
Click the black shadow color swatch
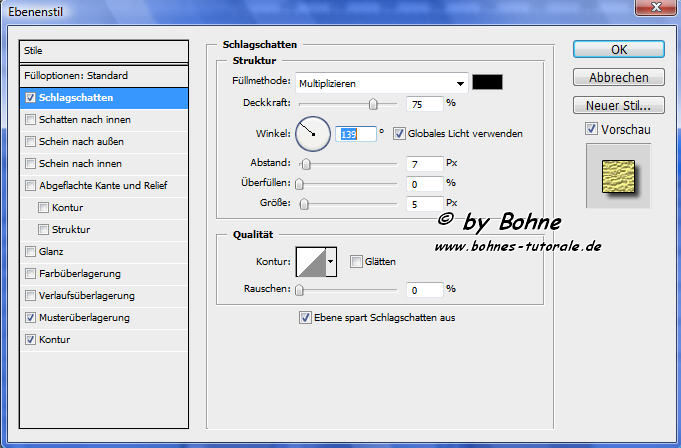[488, 83]
